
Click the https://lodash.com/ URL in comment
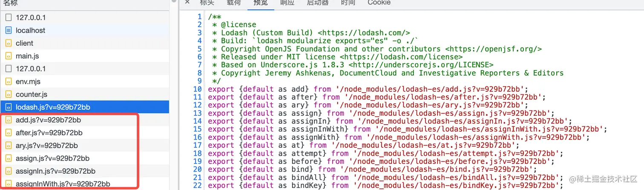tap(364, 33)
